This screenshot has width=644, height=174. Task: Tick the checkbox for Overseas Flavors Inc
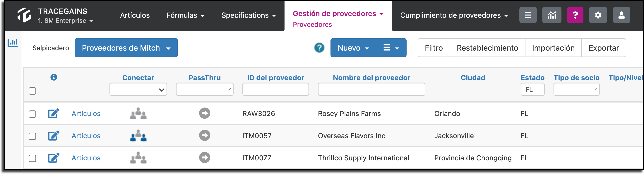32,136
